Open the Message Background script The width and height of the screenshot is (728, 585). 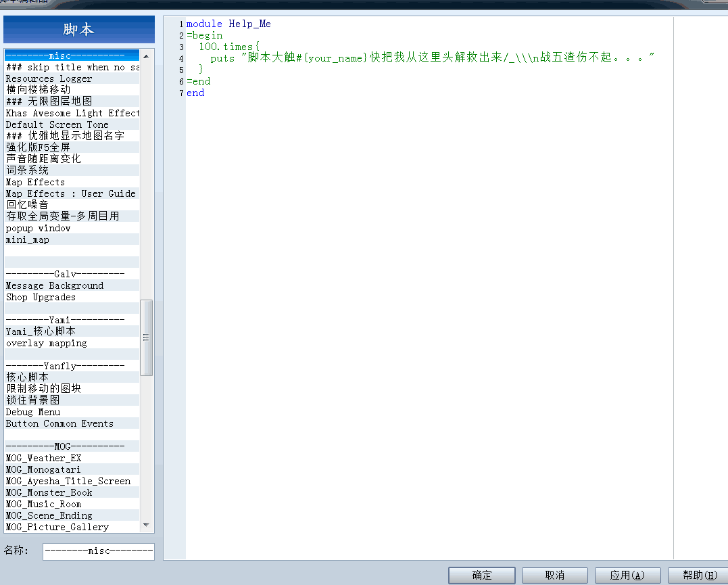pyautogui.click(x=72, y=285)
